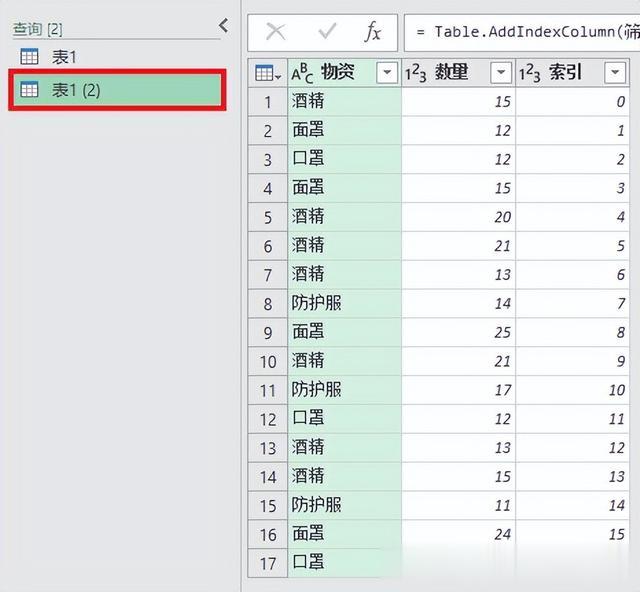Click 防护服 cell in row 8
The width and height of the screenshot is (640, 592).
pyautogui.click(x=344, y=304)
